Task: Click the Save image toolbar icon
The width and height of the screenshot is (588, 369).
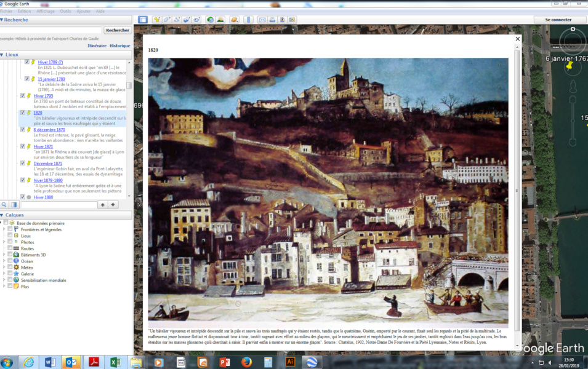Action: pyautogui.click(x=282, y=20)
